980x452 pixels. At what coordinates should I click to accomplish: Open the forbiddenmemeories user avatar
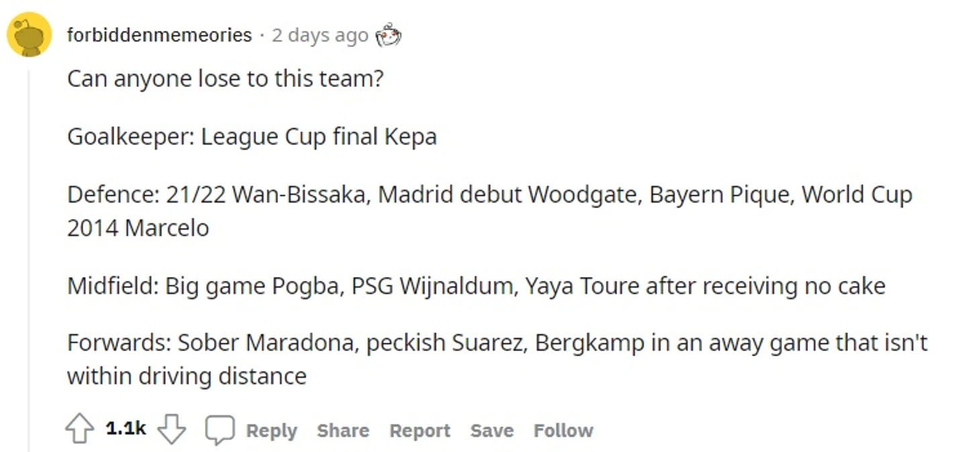[29, 34]
